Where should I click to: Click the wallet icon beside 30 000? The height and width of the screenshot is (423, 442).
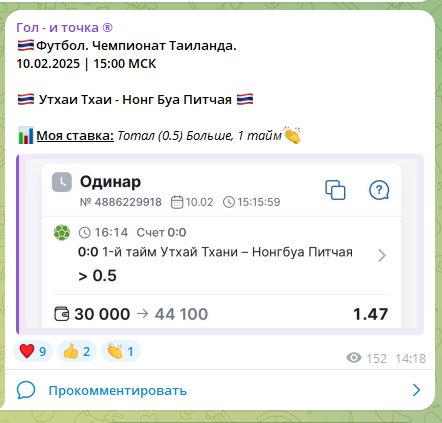pos(61,314)
